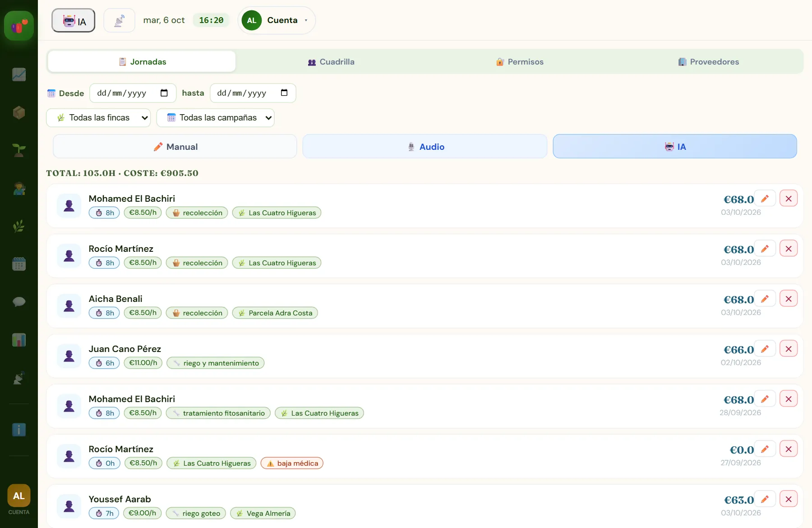
Task: Click the satellite icon button in header
Action: point(119,20)
